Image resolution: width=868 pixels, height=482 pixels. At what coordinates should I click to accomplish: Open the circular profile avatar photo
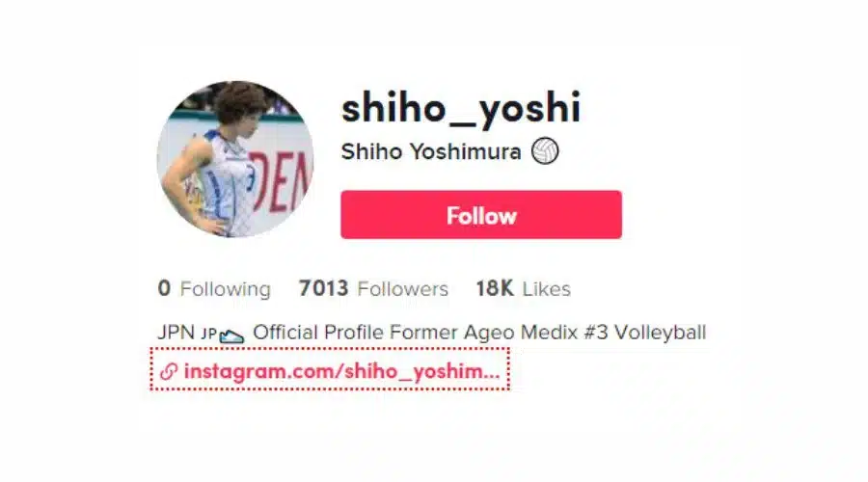[235, 159]
